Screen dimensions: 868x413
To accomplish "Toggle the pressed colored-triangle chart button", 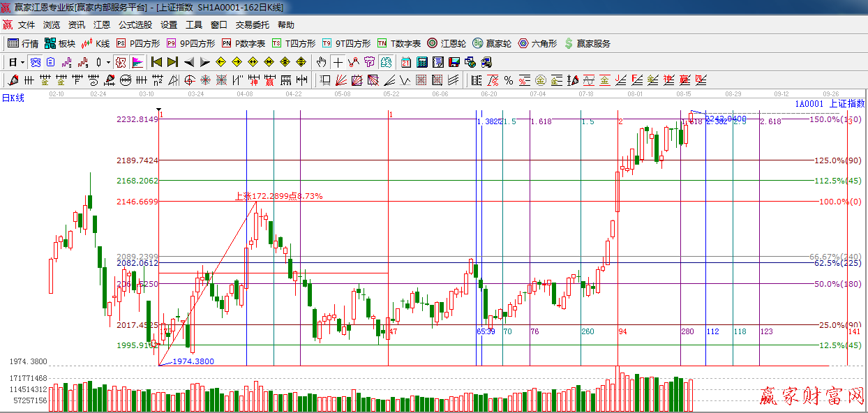I will pyautogui.click(x=137, y=62).
